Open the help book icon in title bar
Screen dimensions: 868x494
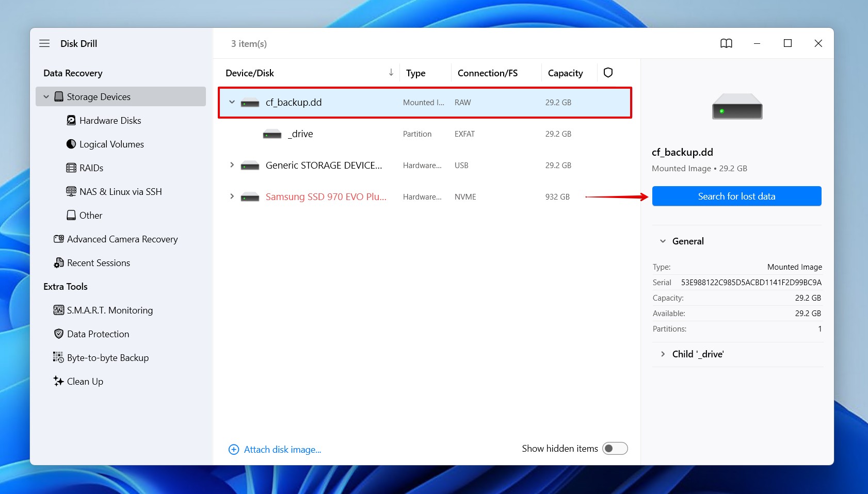(x=726, y=43)
